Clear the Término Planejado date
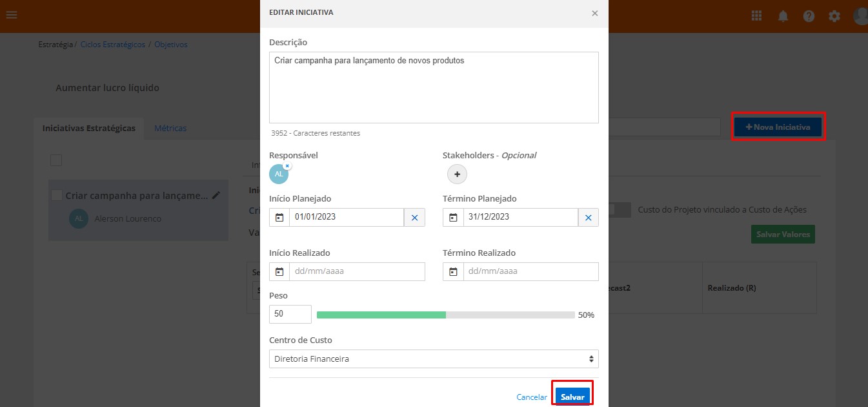 click(588, 218)
